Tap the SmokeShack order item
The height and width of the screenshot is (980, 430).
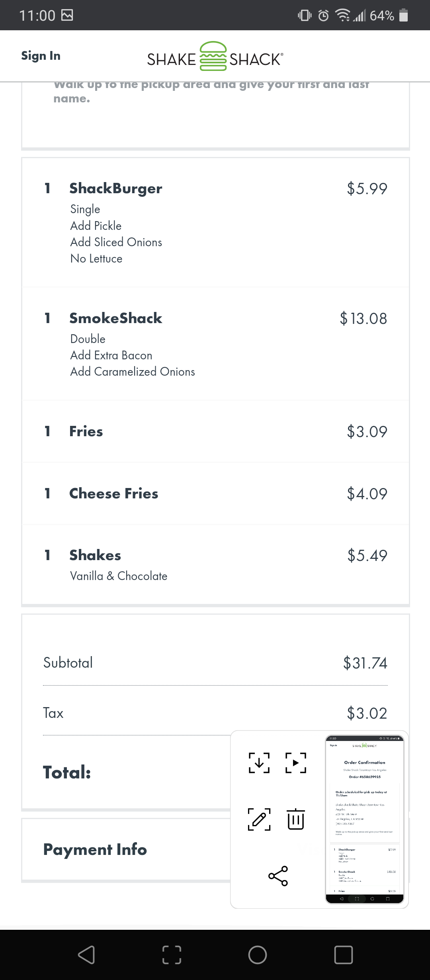116,318
